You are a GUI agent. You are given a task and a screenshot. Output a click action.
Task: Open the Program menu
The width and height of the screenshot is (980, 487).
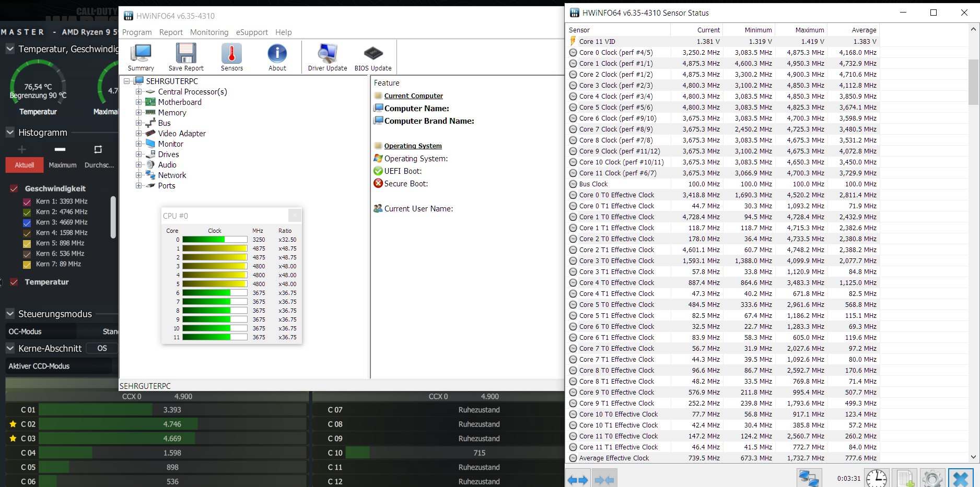click(137, 32)
